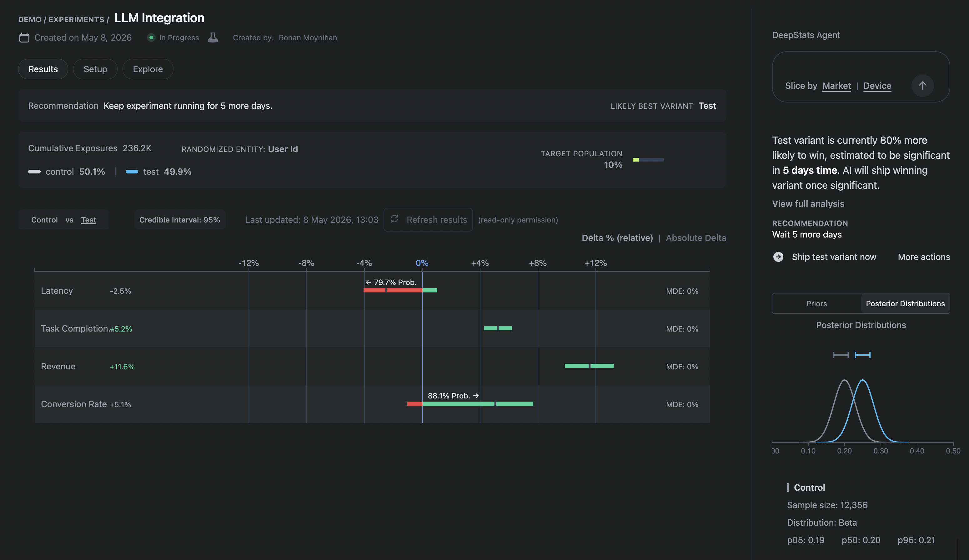Click the Latency metric row label
Screen dimensions: 969x560
[x=57, y=291]
